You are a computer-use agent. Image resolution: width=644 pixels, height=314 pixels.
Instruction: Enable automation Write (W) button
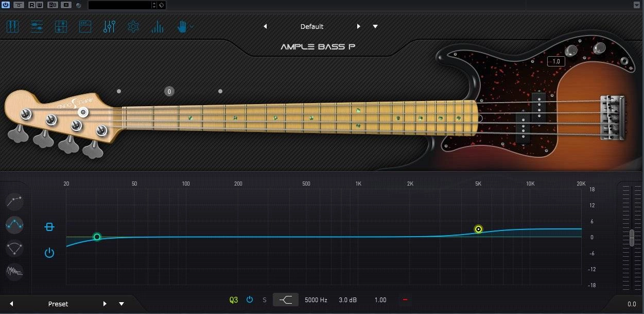(40, 5)
